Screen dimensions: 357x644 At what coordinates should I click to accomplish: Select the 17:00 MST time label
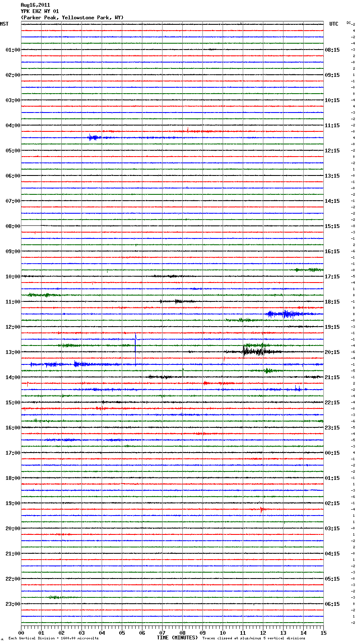[x=13, y=453]
